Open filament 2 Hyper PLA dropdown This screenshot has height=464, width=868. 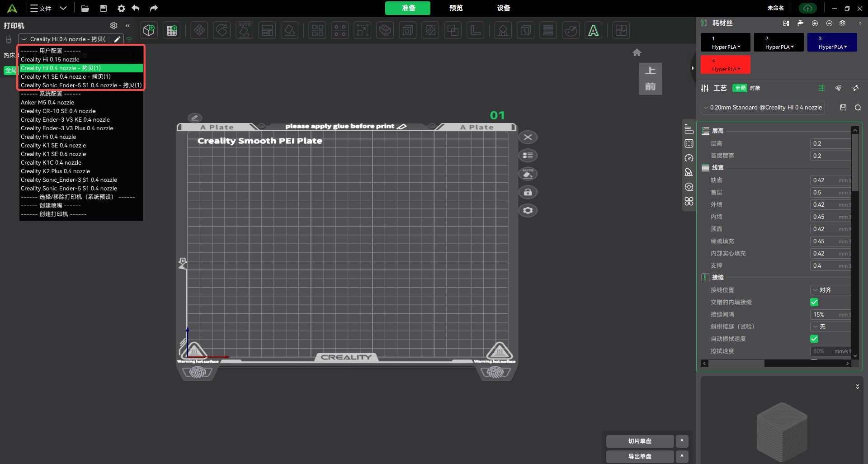pyautogui.click(x=779, y=43)
